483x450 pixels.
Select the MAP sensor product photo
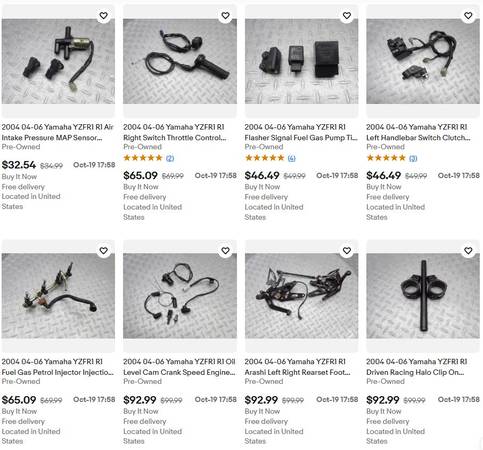(58, 61)
